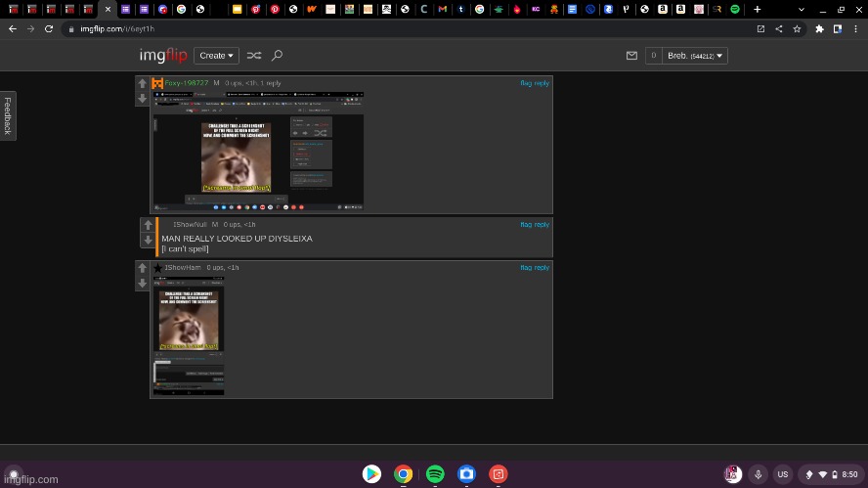Image resolution: width=868 pixels, height=488 pixels.
Task: Open the Breb. user account dropdown
Action: [x=695, y=56]
